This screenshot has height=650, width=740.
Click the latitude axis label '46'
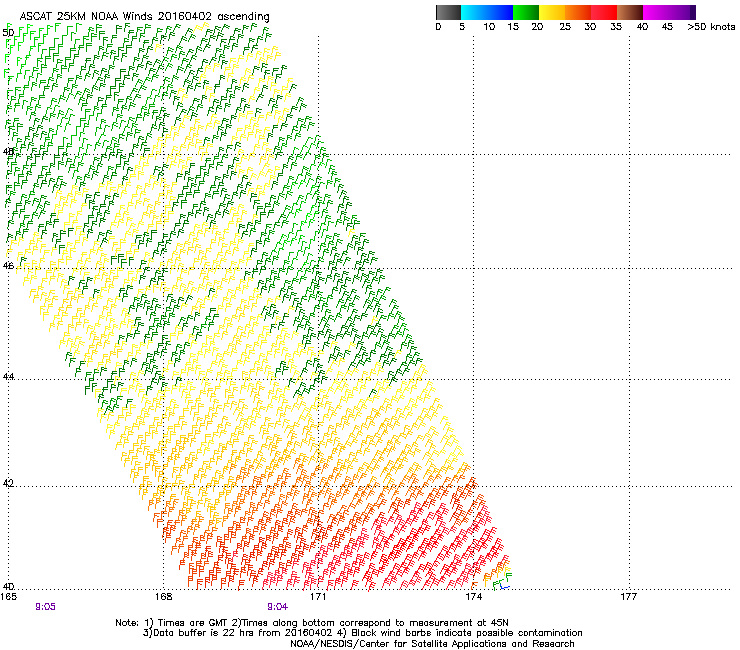coord(8,266)
